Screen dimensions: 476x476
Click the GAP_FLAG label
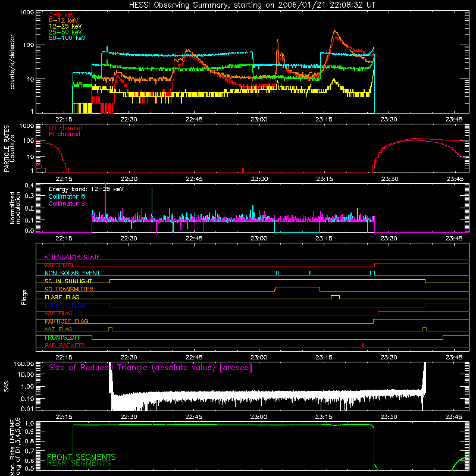[59, 265]
